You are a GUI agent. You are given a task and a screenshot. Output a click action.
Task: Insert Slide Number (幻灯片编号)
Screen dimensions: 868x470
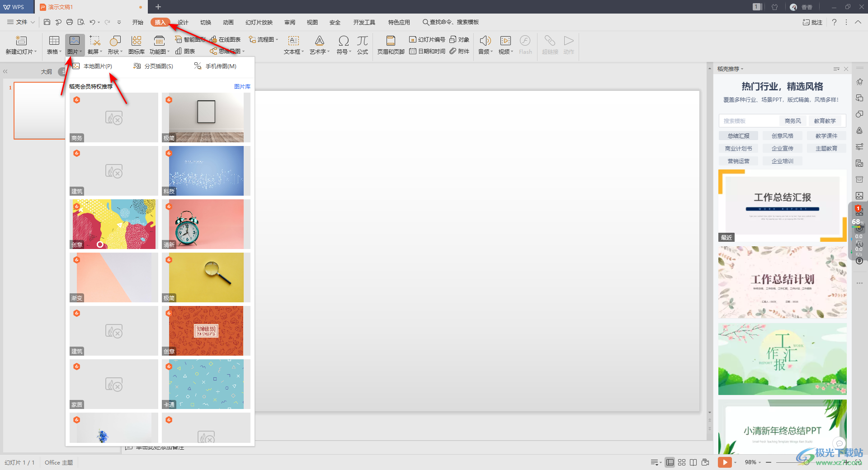[x=427, y=39]
